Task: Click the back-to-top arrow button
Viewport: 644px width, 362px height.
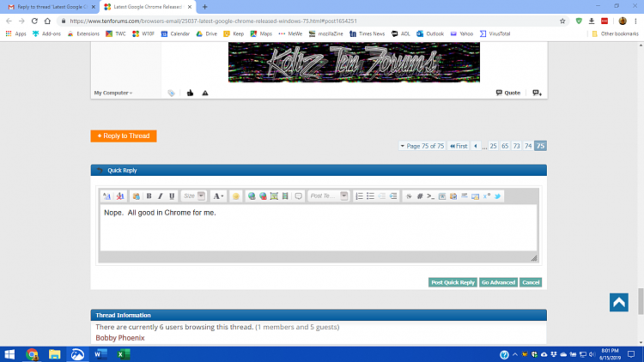Action: tap(619, 303)
